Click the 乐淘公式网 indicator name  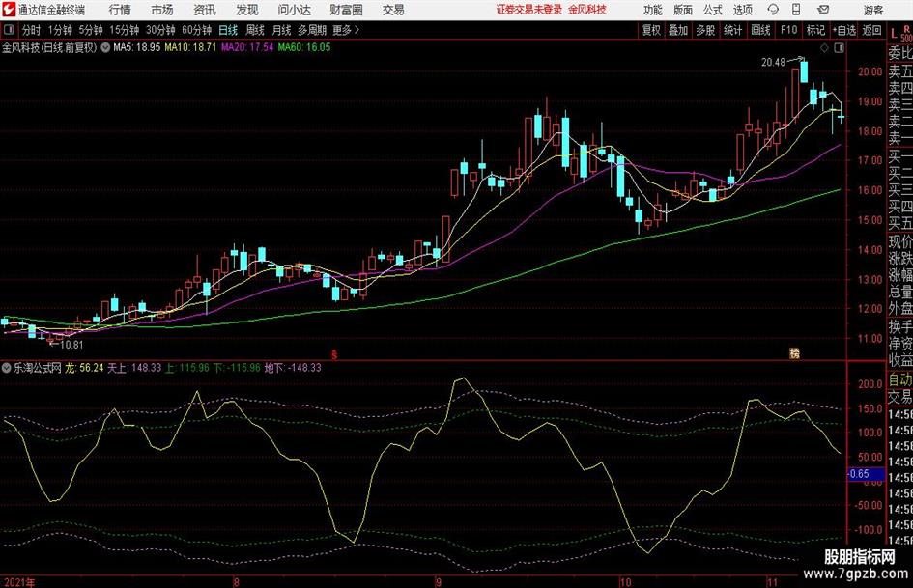tap(38, 367)
